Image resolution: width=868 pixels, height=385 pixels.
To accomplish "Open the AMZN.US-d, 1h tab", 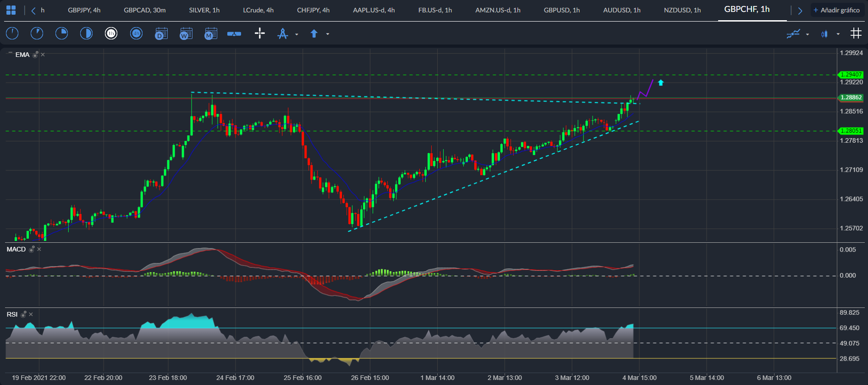I will point(498,10).
